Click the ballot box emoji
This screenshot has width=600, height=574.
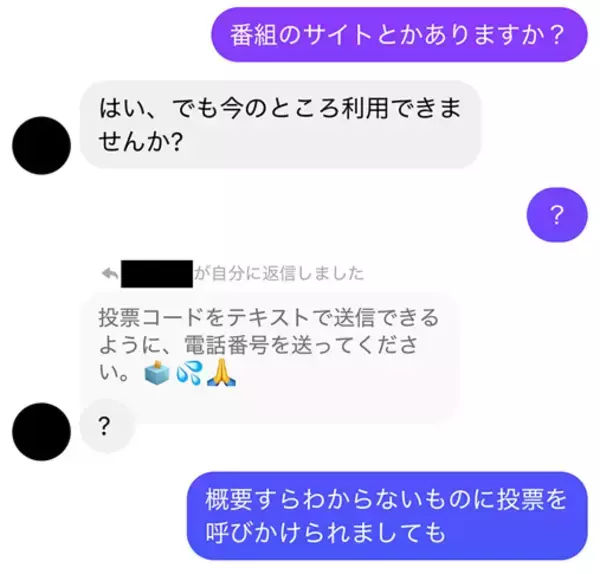(x=157, y=372)
